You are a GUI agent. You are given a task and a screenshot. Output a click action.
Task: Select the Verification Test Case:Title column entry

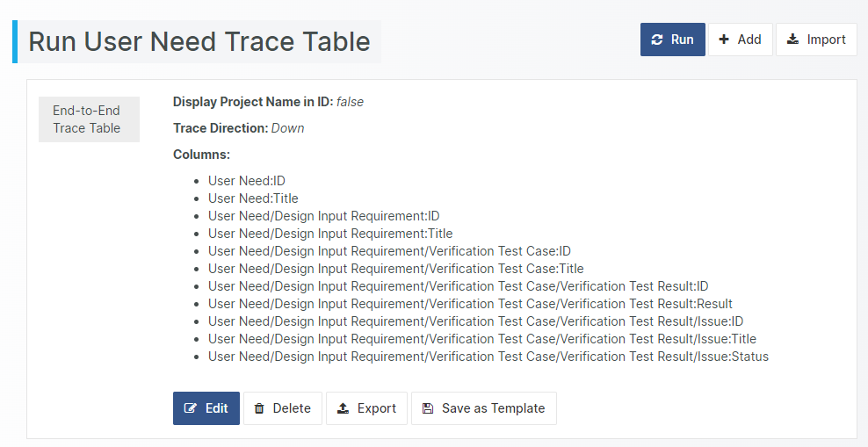pos(395,269)
